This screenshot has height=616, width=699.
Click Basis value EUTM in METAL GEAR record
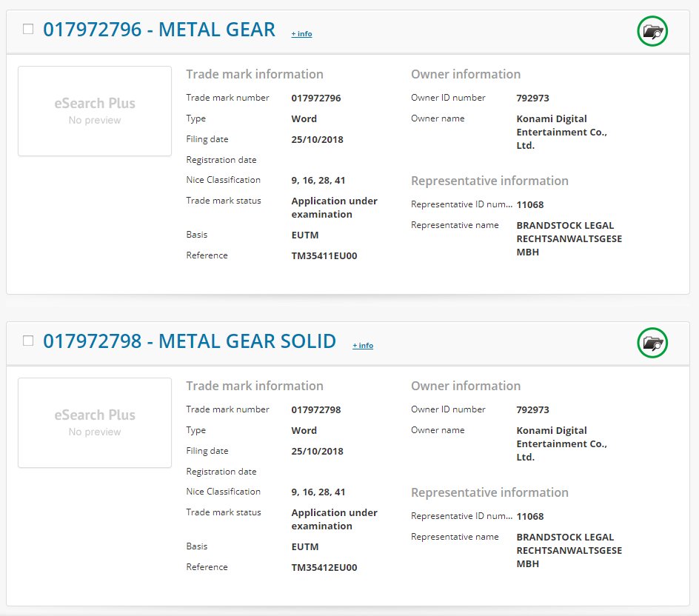(x=305, y=235)
